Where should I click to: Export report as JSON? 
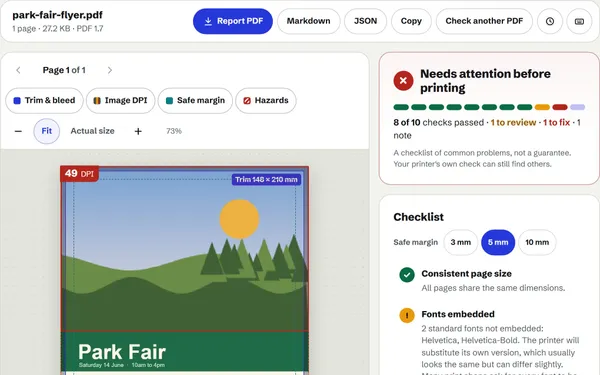coord(365,21)
